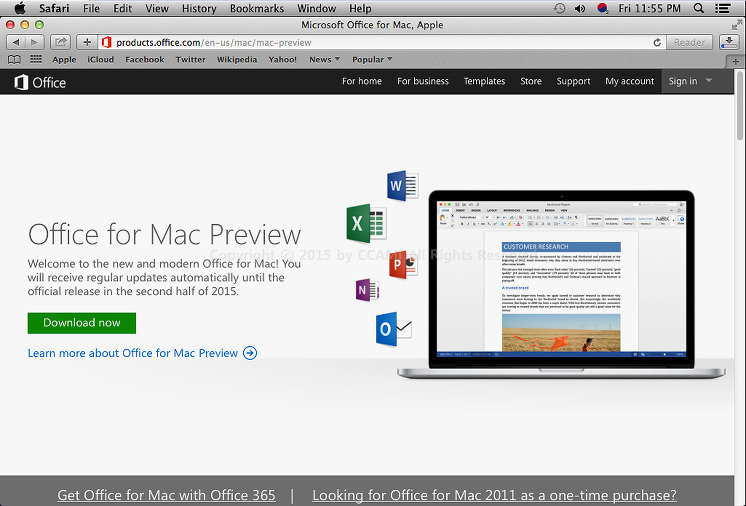
Task: Click the Outlook app icon
Action: tap(393, 329)
